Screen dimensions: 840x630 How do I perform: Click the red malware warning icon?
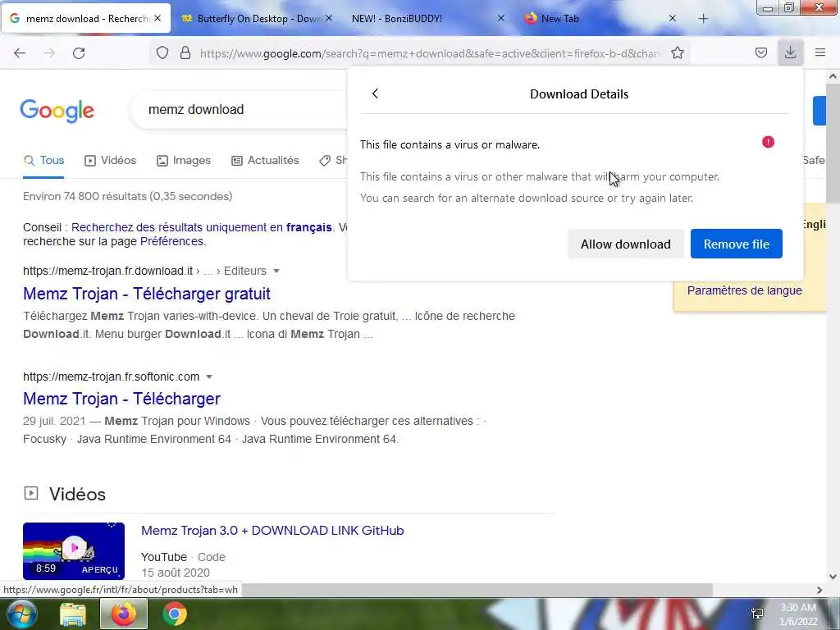[768, 142]
